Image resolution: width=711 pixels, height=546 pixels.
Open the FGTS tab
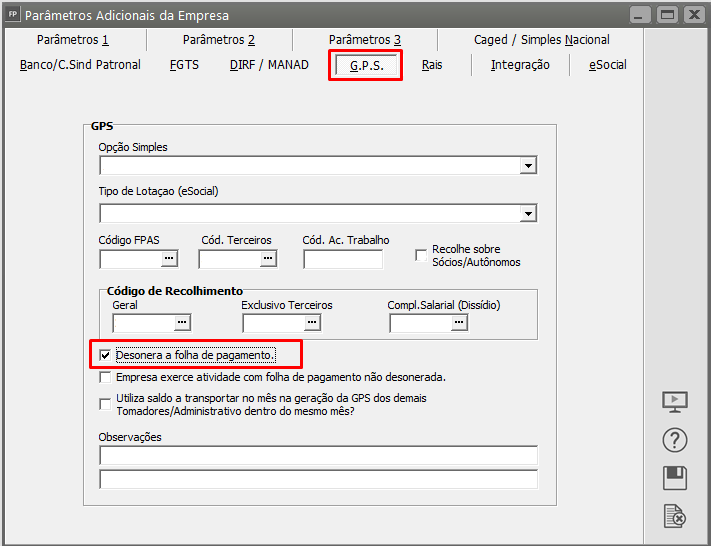(184, 65)
